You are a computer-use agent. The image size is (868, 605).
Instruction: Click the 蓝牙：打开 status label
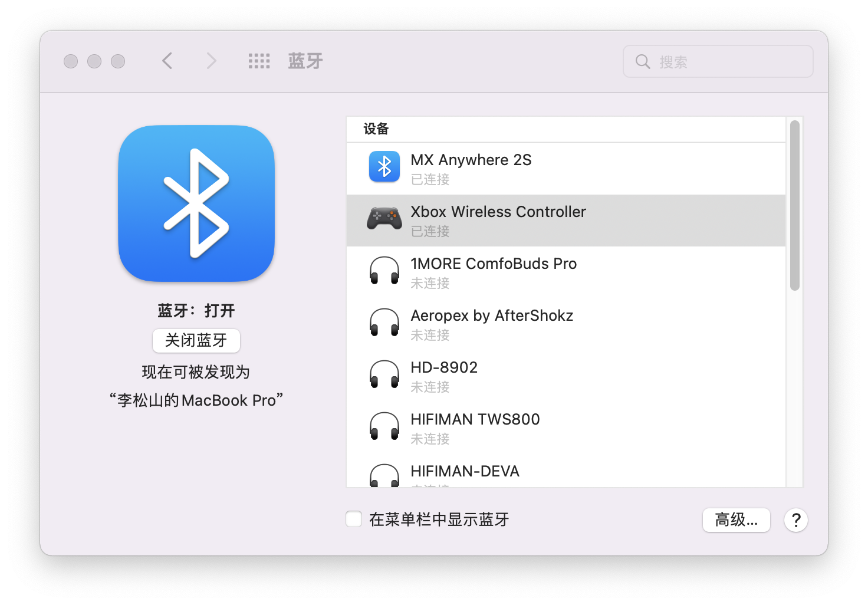click(196, 311)
